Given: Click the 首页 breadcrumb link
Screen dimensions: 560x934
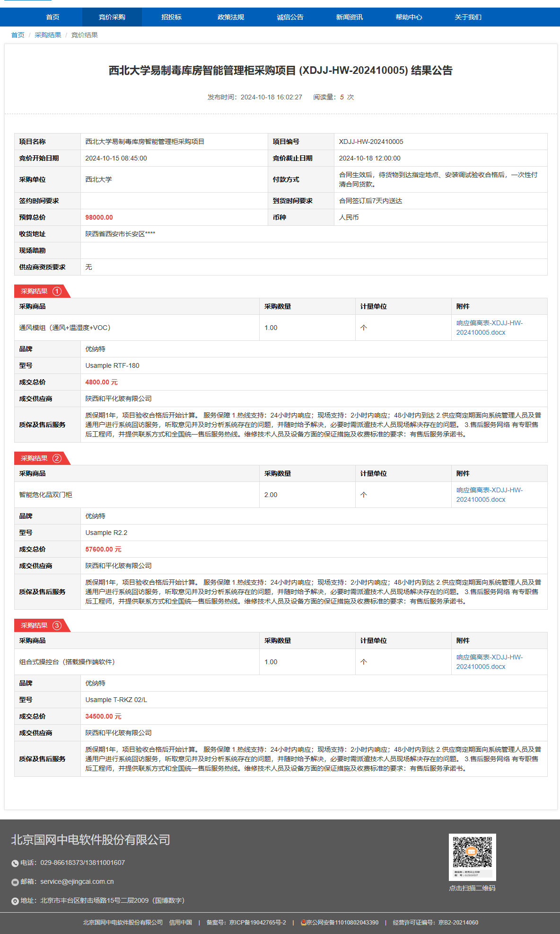Looking at the screenshot, I should (18, 35).
